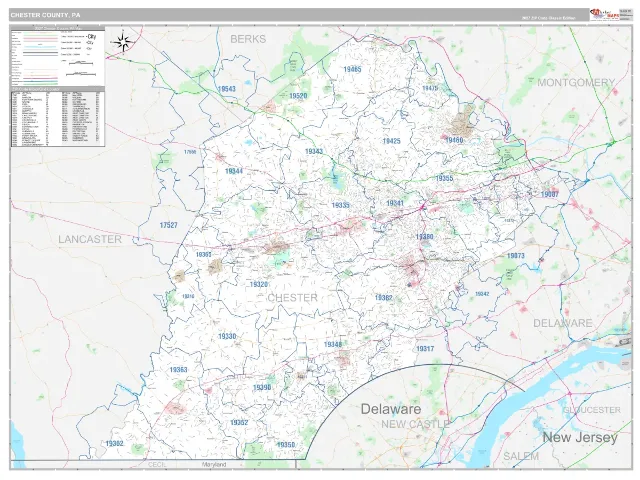The width and height of the screenshot is (640, 480).
Task: Click the 'GLOUCESTER' county label
Action: (x=592, y=410)
